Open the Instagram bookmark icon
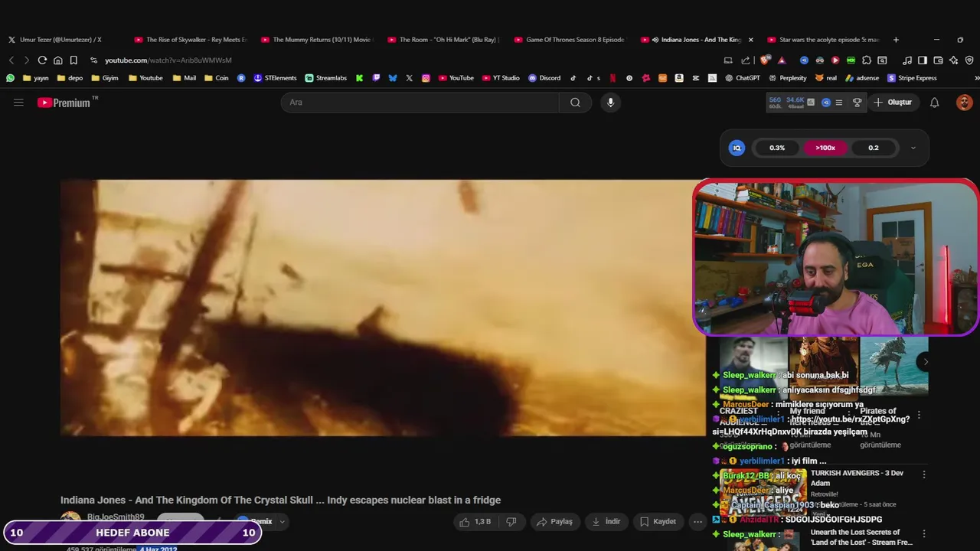This screenshot has height=551, width=980. click(x=426, y=77)
